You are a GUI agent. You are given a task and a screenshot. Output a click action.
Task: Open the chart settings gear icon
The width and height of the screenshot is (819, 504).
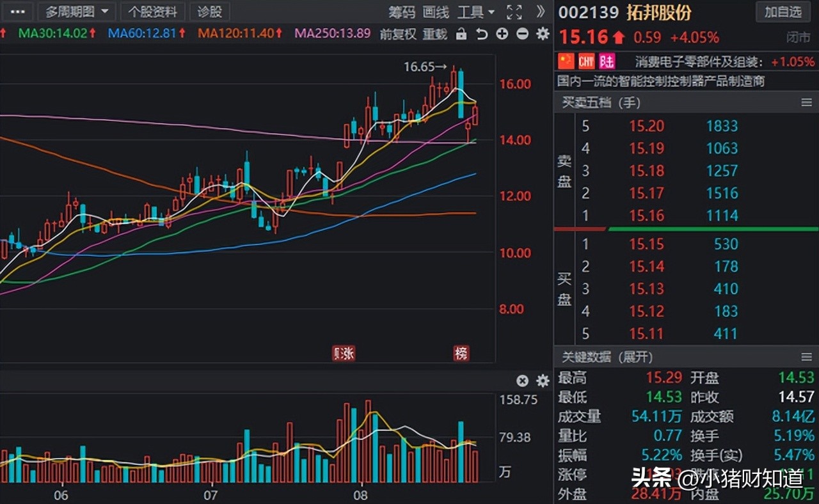click(543, 35)
